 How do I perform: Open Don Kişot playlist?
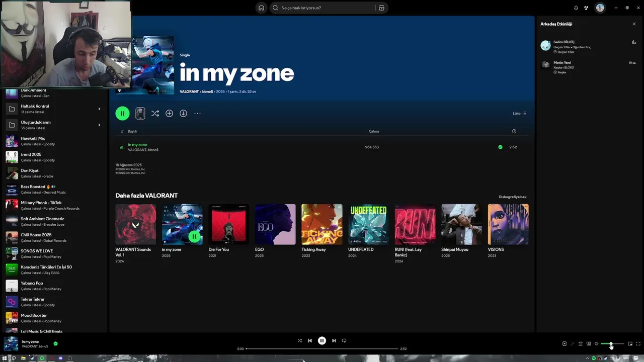point(53,173)
